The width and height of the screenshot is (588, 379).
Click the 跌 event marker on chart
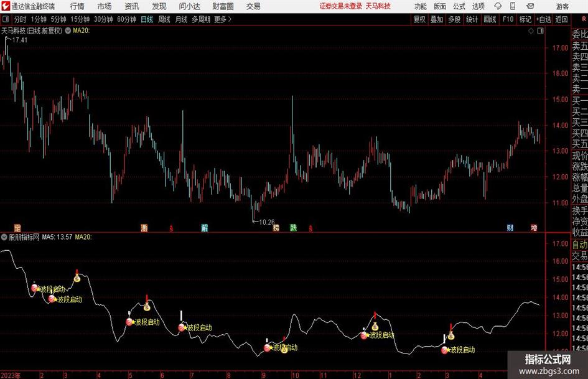coord(293,228)
